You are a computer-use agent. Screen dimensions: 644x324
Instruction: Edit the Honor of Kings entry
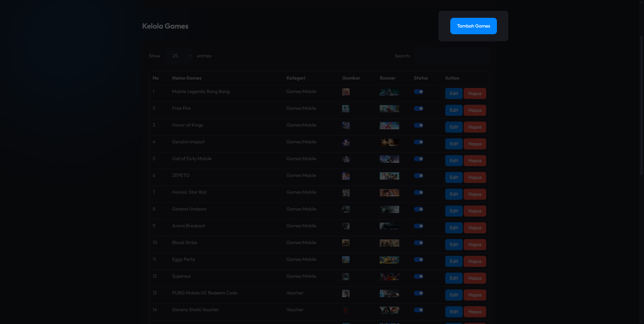pyautogui.click(x=454, y=127)
